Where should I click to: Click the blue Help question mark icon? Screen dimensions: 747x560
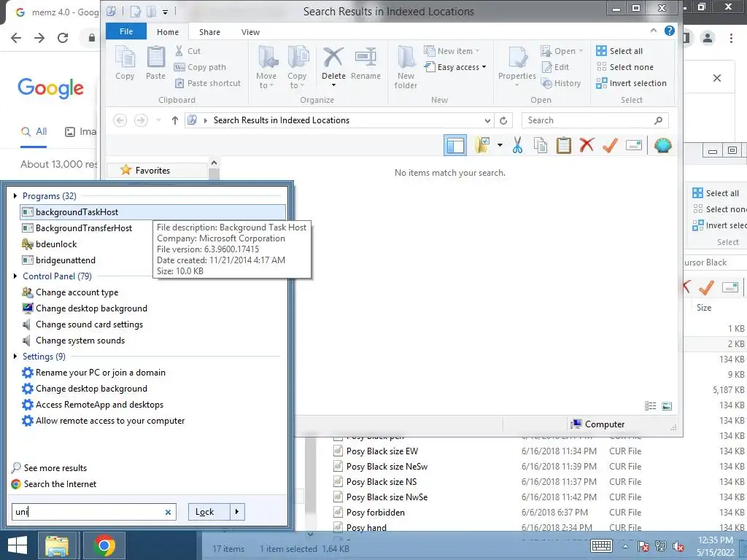tap(670, 31)
